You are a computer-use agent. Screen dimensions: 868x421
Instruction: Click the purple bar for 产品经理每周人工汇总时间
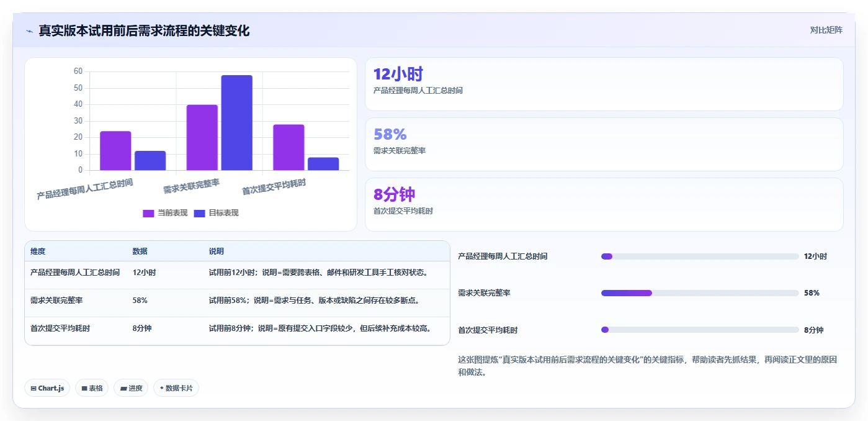click(x=115, y=151)
